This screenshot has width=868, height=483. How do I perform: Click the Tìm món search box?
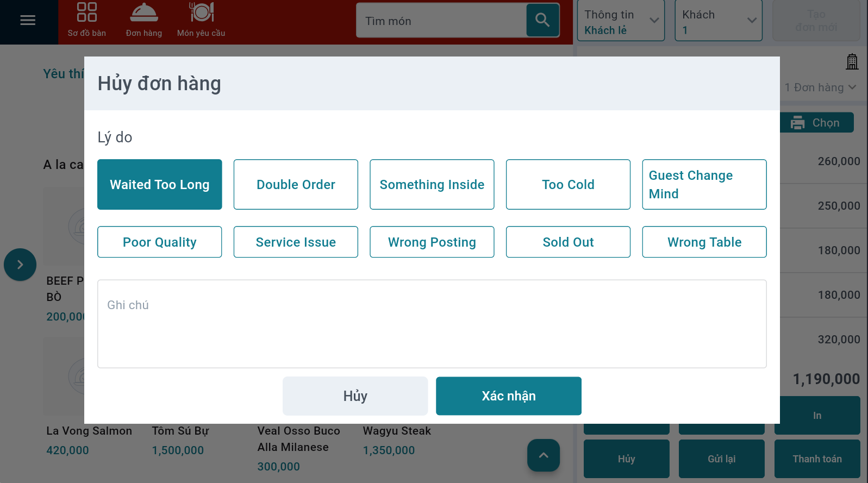point(441,21)
